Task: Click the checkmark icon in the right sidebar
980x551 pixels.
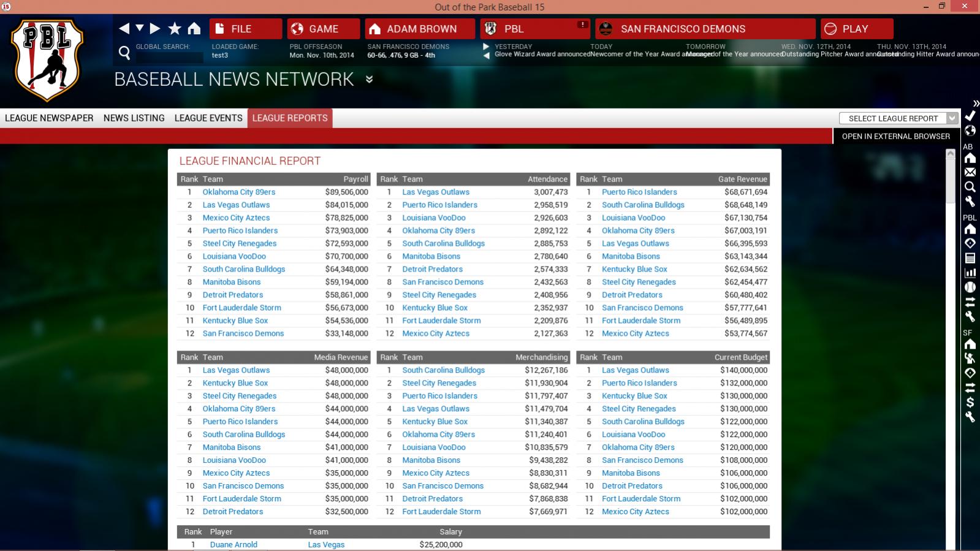Action: [970, 116]
